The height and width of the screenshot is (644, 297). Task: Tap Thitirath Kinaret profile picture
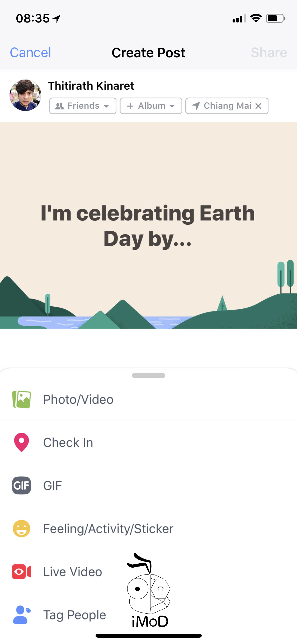[25, 95]
